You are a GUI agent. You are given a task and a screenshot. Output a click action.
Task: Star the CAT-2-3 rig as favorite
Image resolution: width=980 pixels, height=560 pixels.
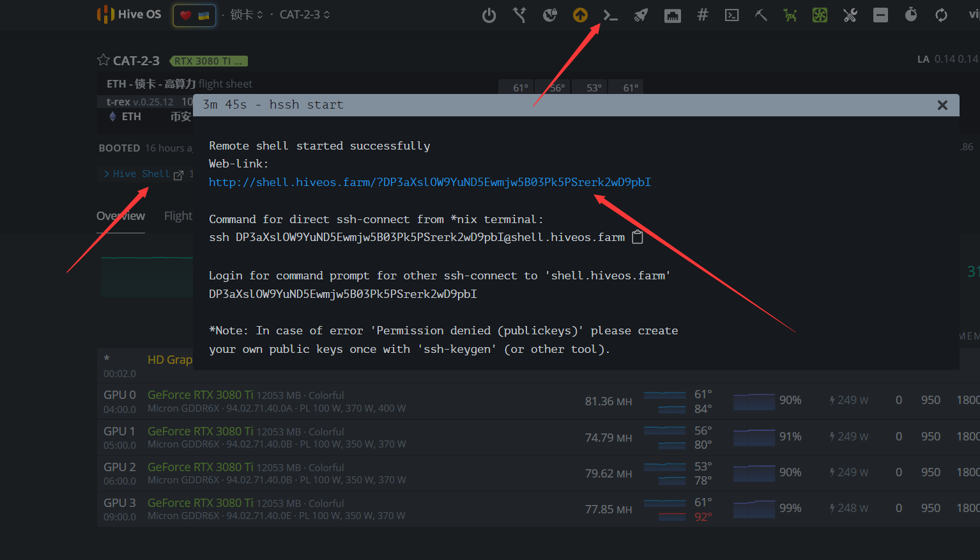click(x=103, y=60)
